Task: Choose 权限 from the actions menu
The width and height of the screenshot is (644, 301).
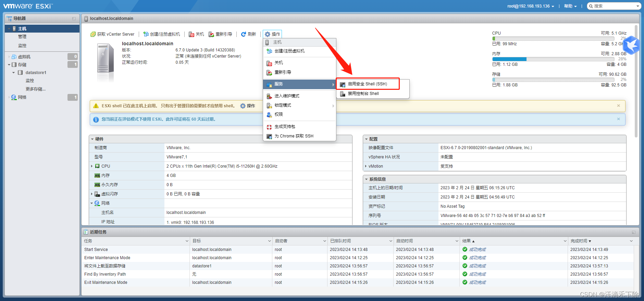Action: [299, 115]
